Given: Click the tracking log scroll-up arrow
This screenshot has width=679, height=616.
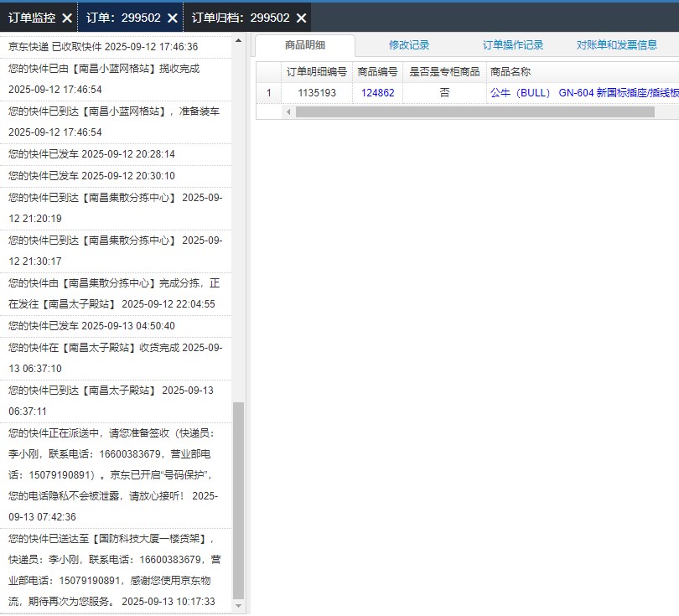Looking at the screenshot, I should pyautogui.click(x=239, y=40).
